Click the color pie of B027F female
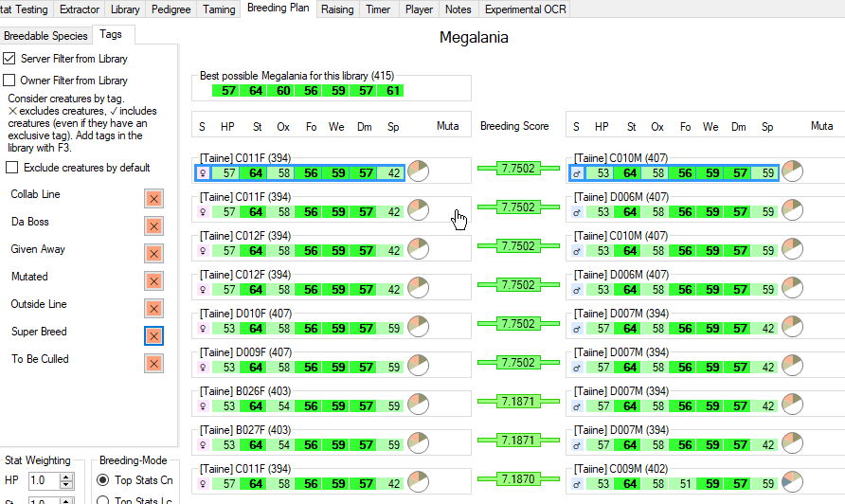 click(x=418, y=443)
